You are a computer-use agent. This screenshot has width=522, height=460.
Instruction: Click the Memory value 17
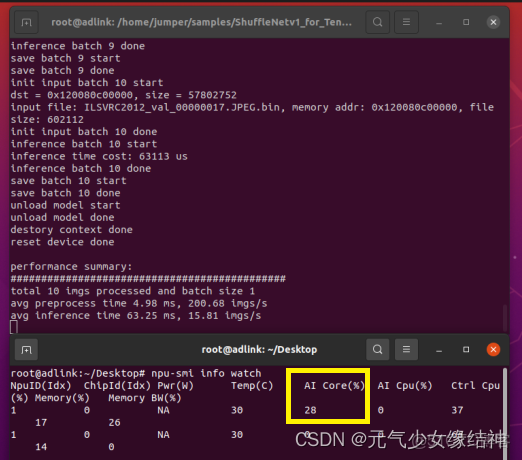(x=41, y=423)
